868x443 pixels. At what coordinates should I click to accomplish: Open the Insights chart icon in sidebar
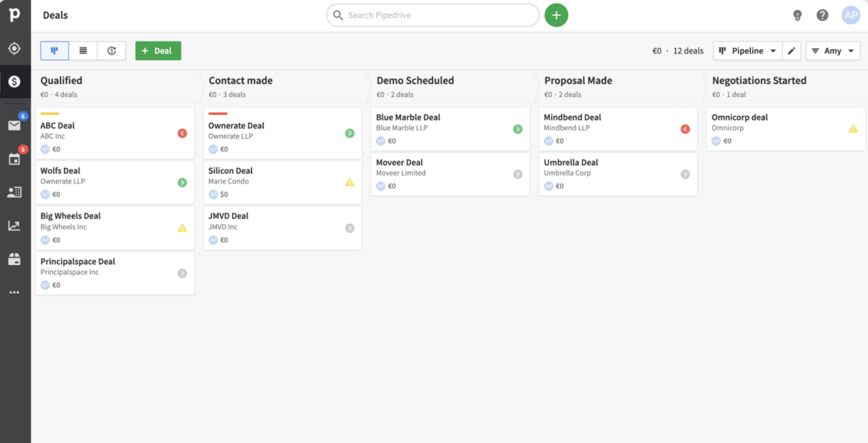tap(15, 226)
